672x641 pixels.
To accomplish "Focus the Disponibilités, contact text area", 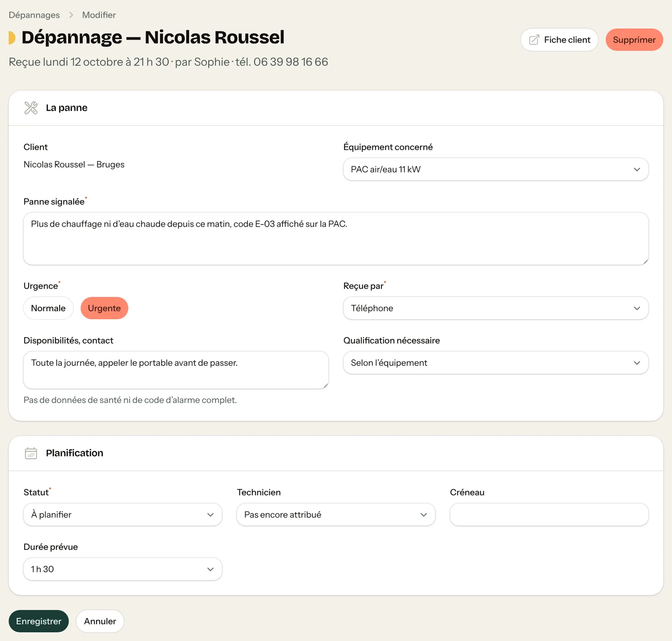I will point(176,370).
